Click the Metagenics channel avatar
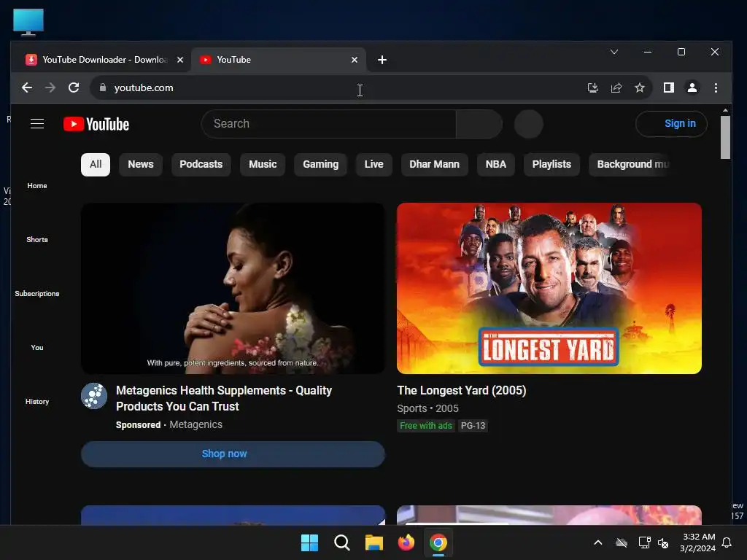747x560 pixels. [x=94, y=396]
